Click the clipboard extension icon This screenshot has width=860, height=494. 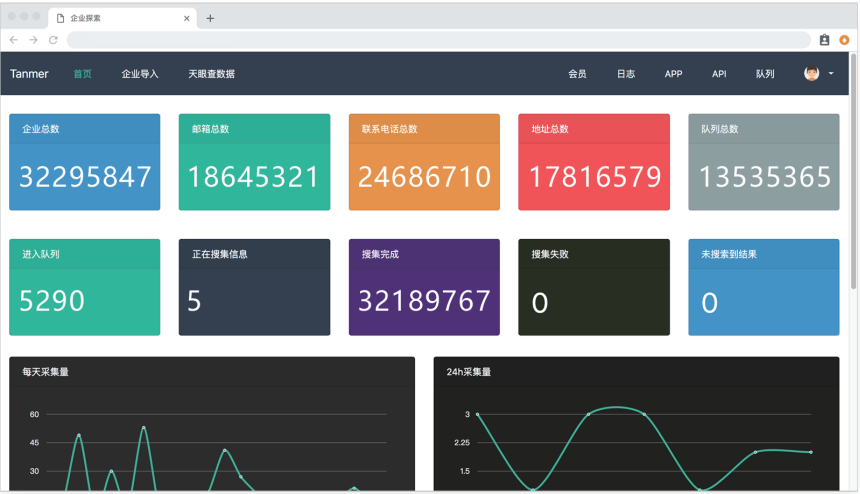pos(824,40)
